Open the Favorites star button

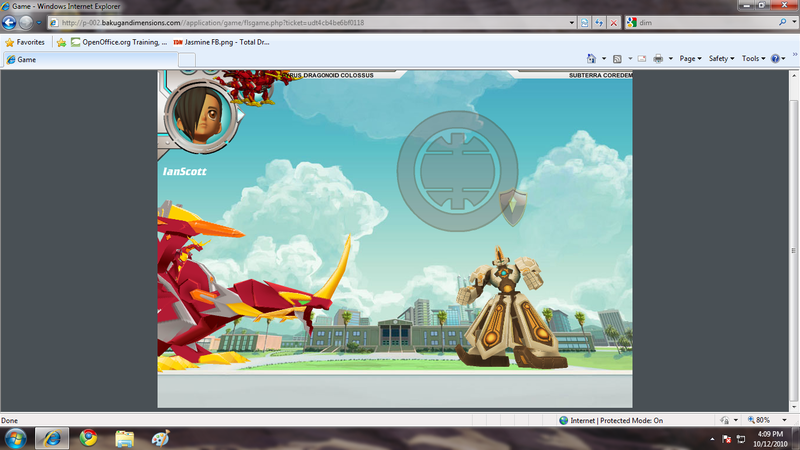25,42
